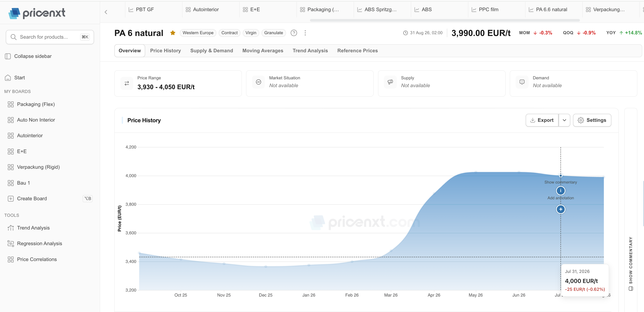Select the Trend Analysis tab in header
644x312 pixels.
310,51
